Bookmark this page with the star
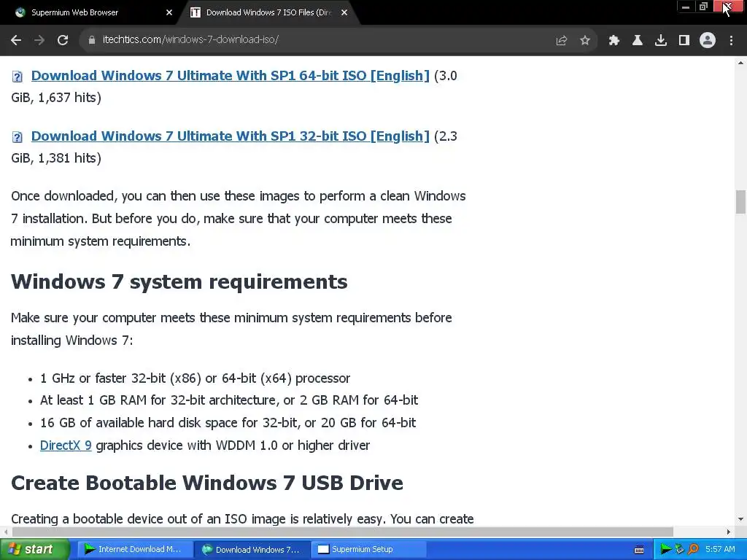 585,41
